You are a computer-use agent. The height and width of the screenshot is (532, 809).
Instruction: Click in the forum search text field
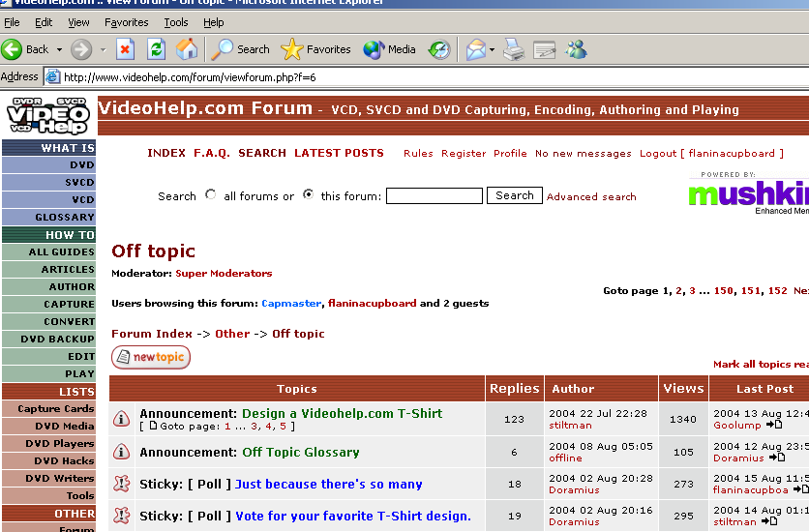[434, 196]
